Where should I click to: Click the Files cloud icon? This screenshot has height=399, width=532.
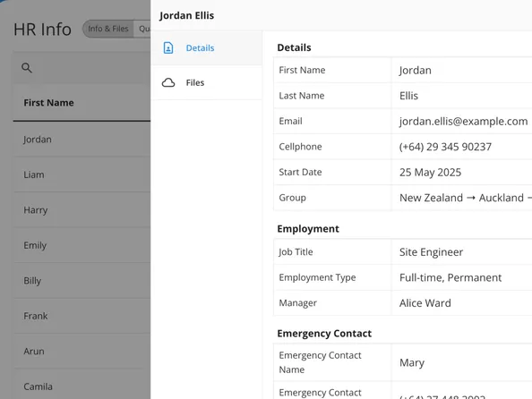pyautogui.click(x=168, y=82)
